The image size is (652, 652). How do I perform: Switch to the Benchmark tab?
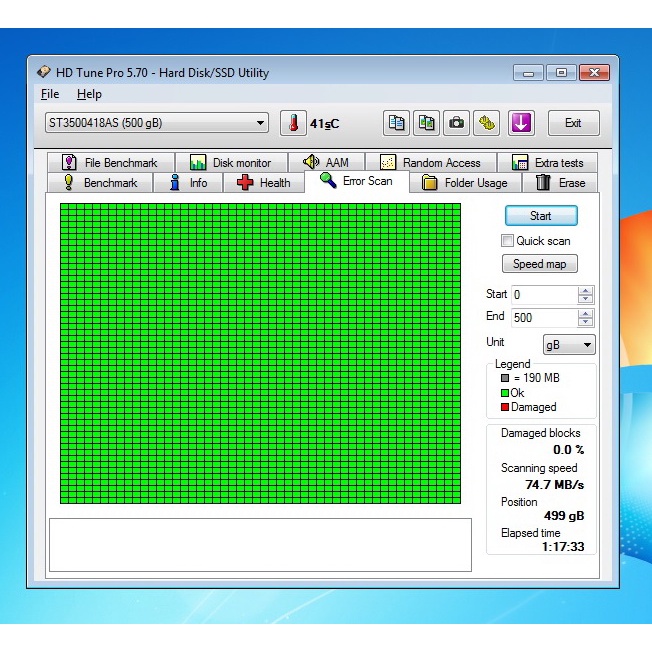pyautogui.click(x=100, y=183)
